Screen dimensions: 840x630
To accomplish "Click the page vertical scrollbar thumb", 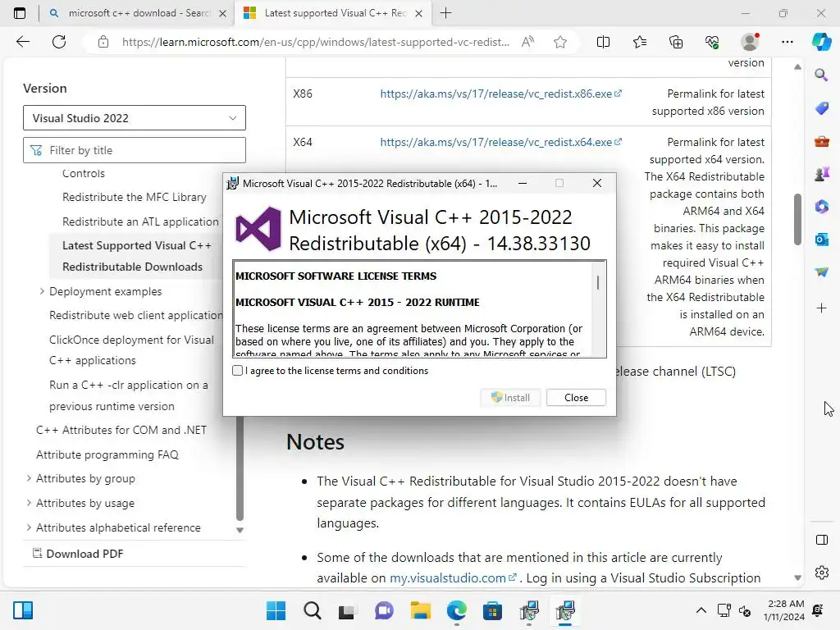I will click(797, 219).
